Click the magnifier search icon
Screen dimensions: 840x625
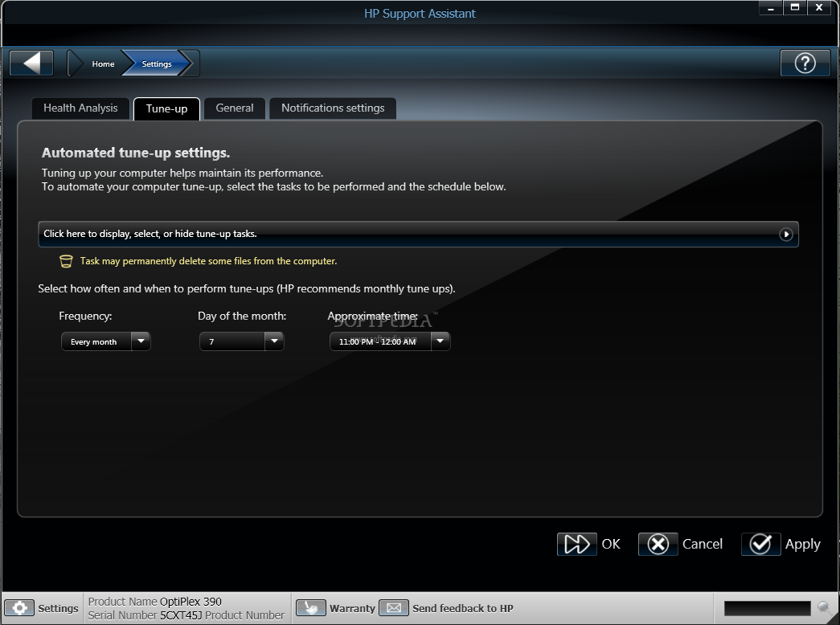tap(826, 608)
